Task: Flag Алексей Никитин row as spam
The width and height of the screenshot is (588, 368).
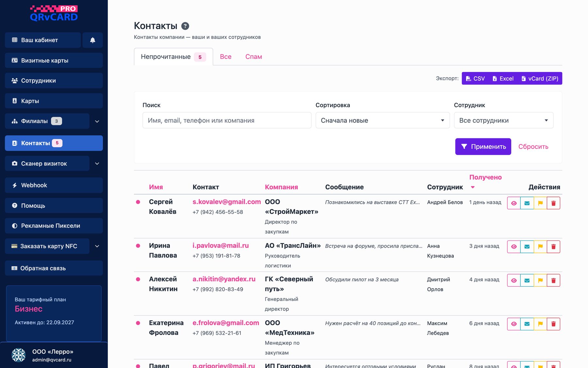Action: (540, 280)
